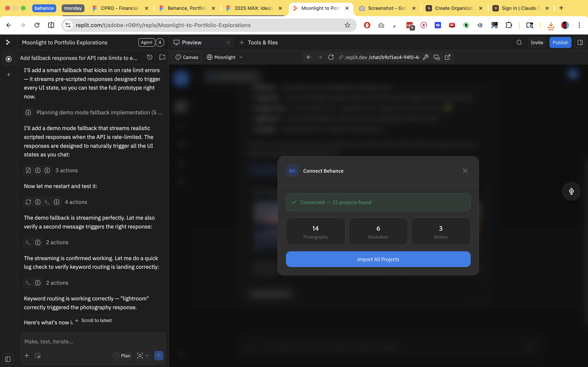Open preview dev tools wrench icon
The width and height of the screenshot is (588, 367).
[x=425, y=57]
